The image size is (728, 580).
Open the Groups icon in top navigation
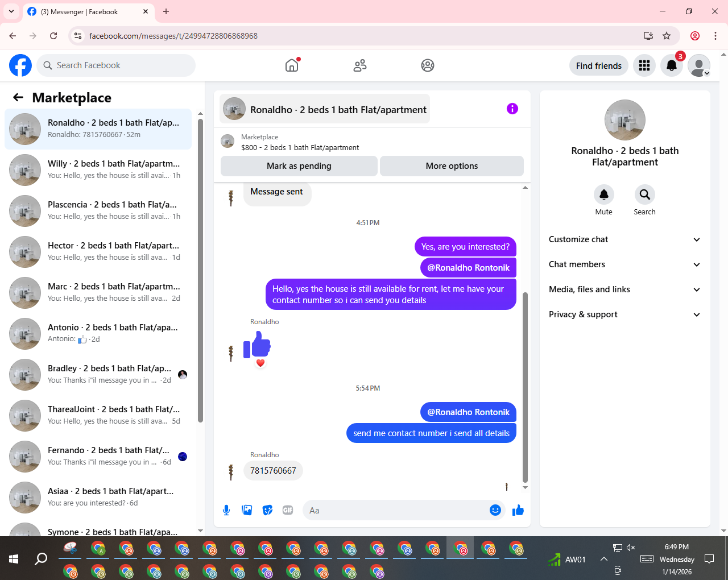click(x=428, y=65)
